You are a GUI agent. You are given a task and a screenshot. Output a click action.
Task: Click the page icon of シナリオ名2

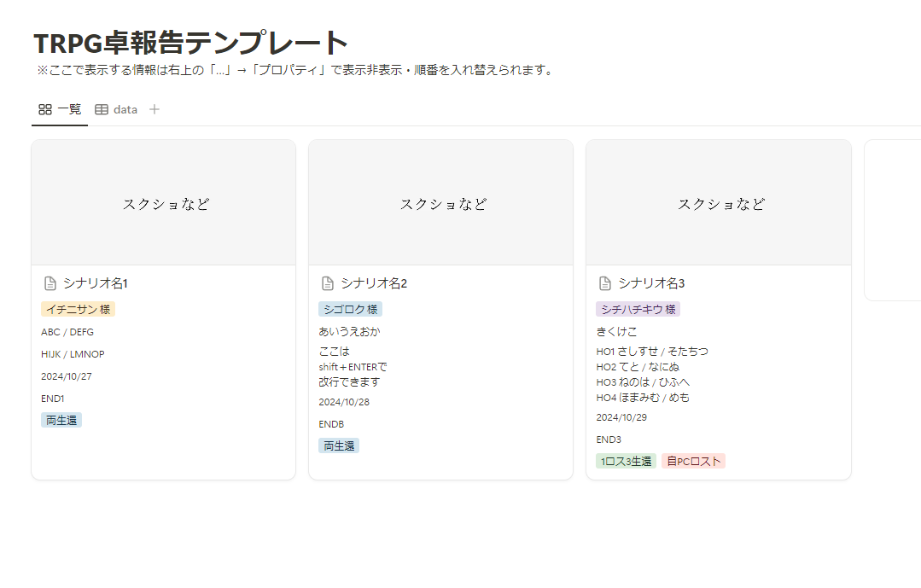328,283
